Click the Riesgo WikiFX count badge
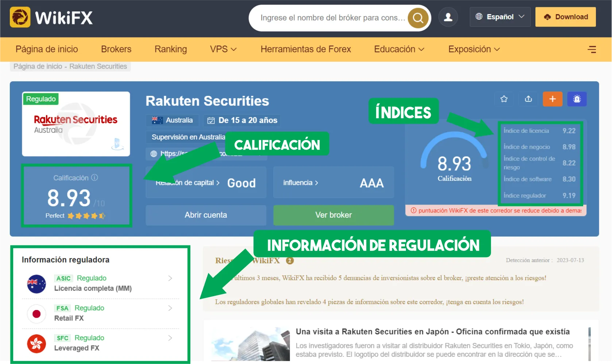 tap(290, 260)
